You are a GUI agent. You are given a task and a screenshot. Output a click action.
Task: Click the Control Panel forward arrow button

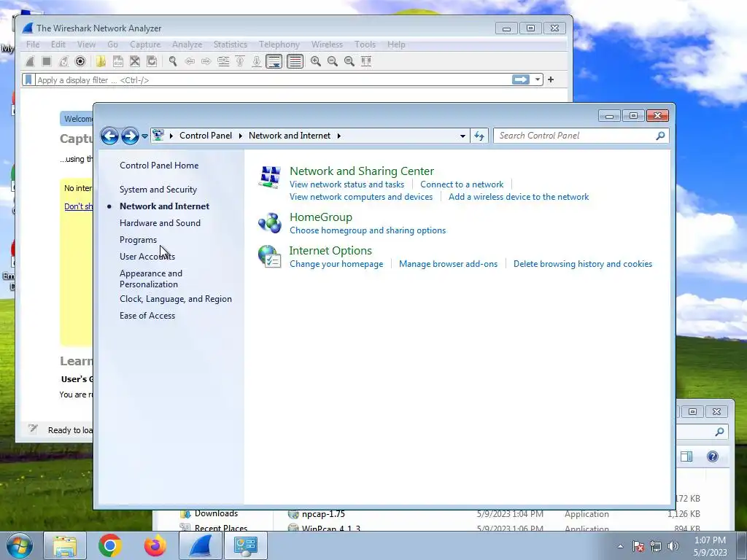point(130,136)
